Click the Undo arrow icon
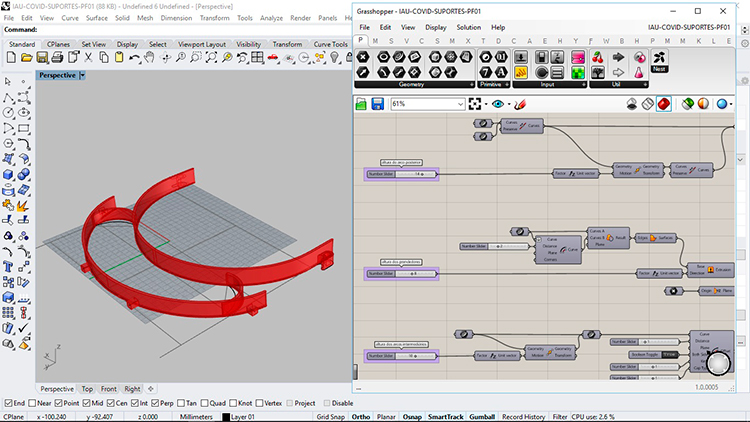Screen dimensions: 750x422 tap(134, 58)
